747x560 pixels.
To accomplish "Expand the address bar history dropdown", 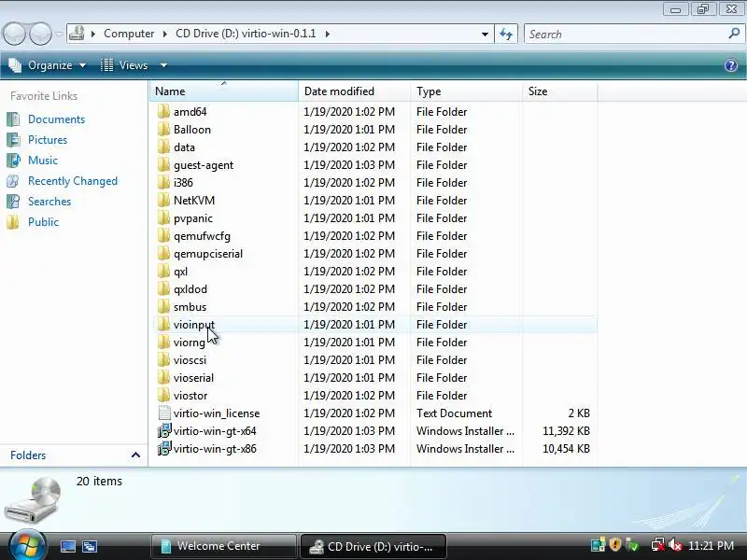I will pos(485,34).
